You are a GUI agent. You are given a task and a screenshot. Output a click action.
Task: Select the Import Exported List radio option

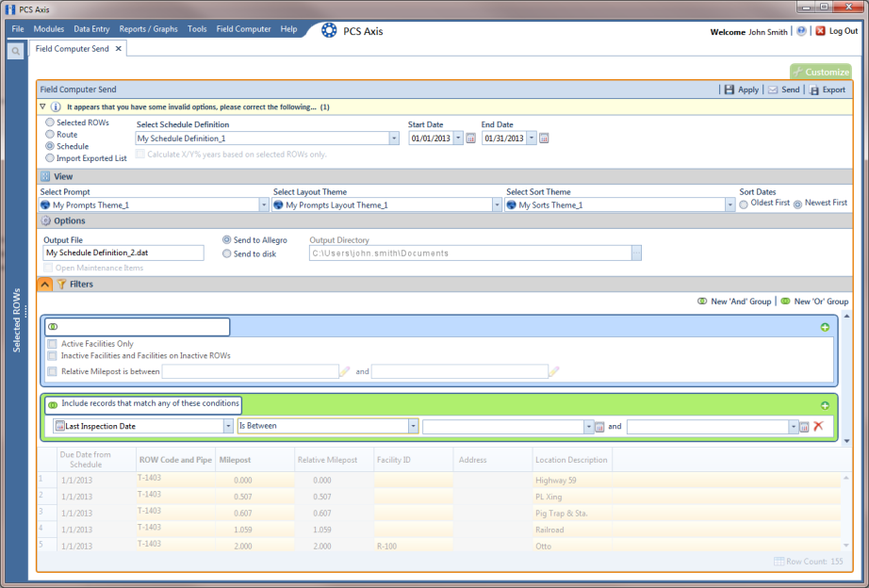tap(50, 158)
